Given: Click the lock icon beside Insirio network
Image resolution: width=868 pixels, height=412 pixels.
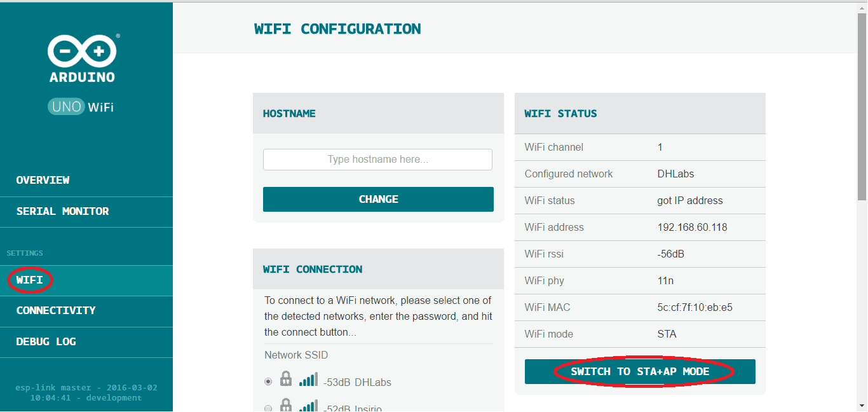Looking at the screenshot, I should tap(286, 406).
